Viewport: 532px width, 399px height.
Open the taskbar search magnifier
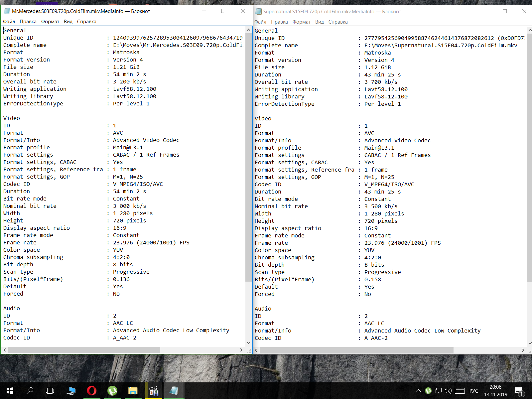[30, 391]
